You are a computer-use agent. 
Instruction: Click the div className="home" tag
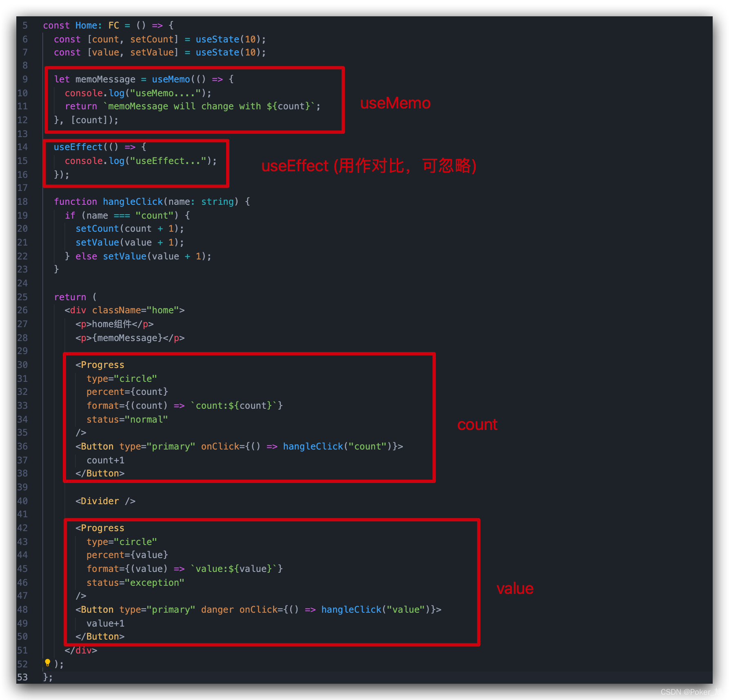[124, 310]
